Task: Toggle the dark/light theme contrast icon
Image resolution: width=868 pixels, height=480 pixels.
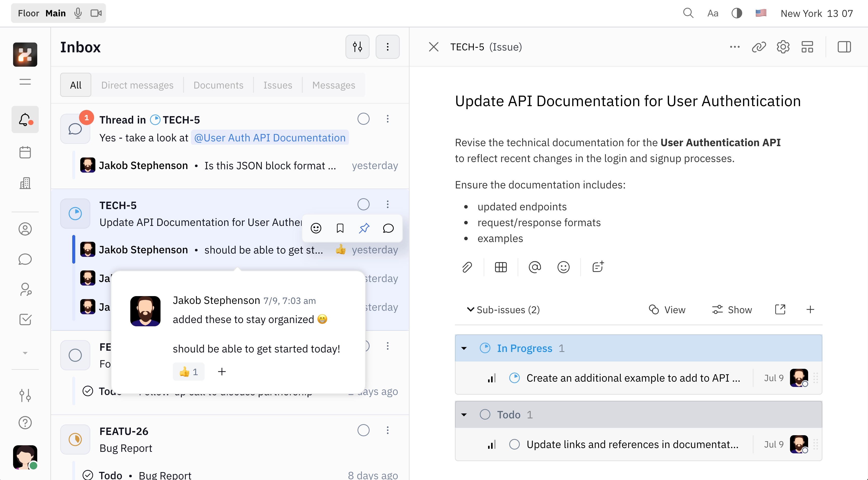Action: 737,13
